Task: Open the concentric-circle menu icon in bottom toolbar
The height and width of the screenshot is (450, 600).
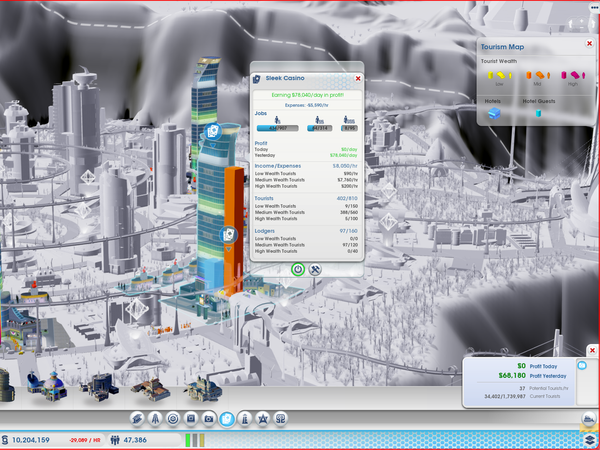Action: (x=173, y=419)
